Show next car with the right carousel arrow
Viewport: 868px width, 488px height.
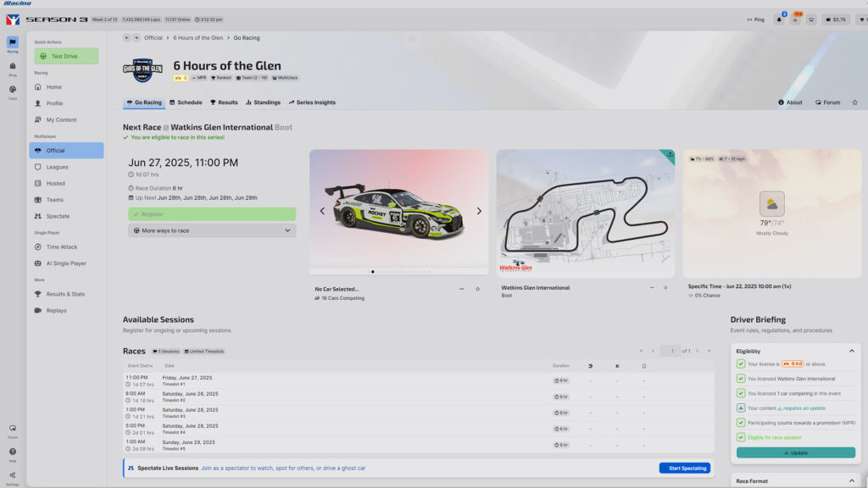tap(479, 211)
